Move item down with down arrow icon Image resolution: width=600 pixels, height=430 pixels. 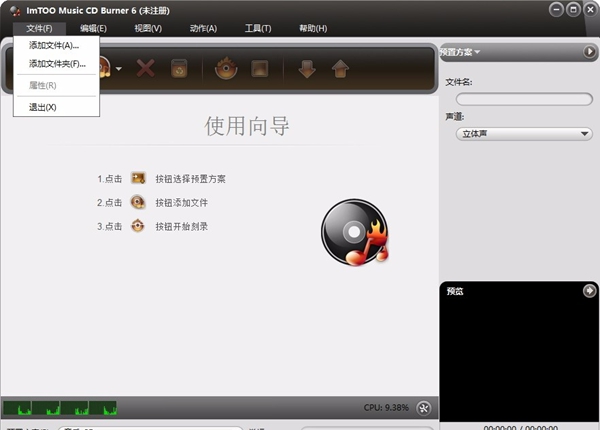point(307,69)
